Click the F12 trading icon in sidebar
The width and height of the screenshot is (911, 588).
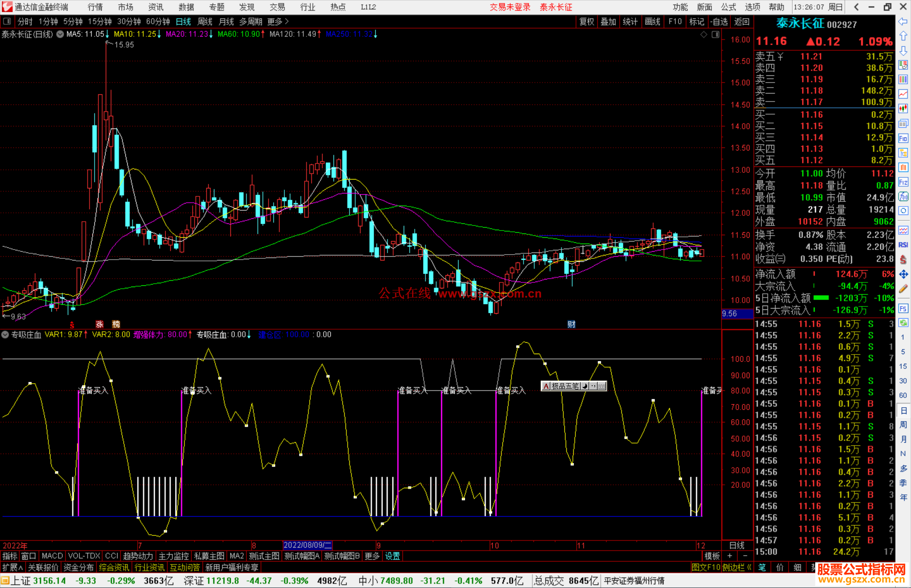coord(903,183)
